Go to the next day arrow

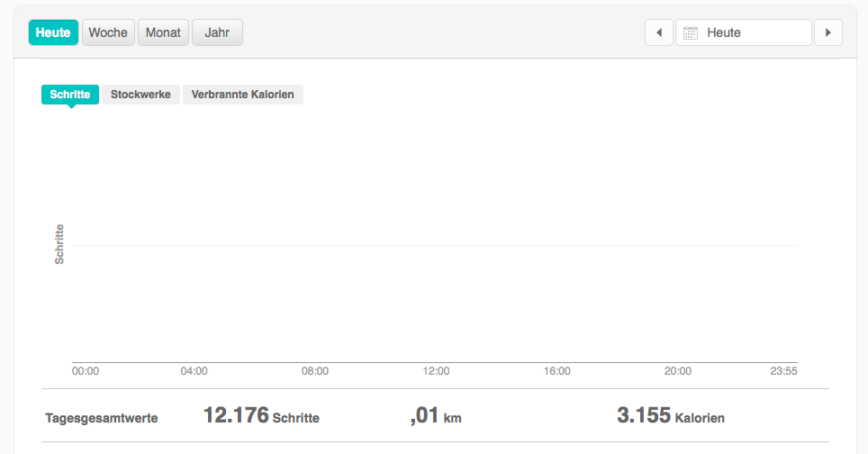[827, 33]
